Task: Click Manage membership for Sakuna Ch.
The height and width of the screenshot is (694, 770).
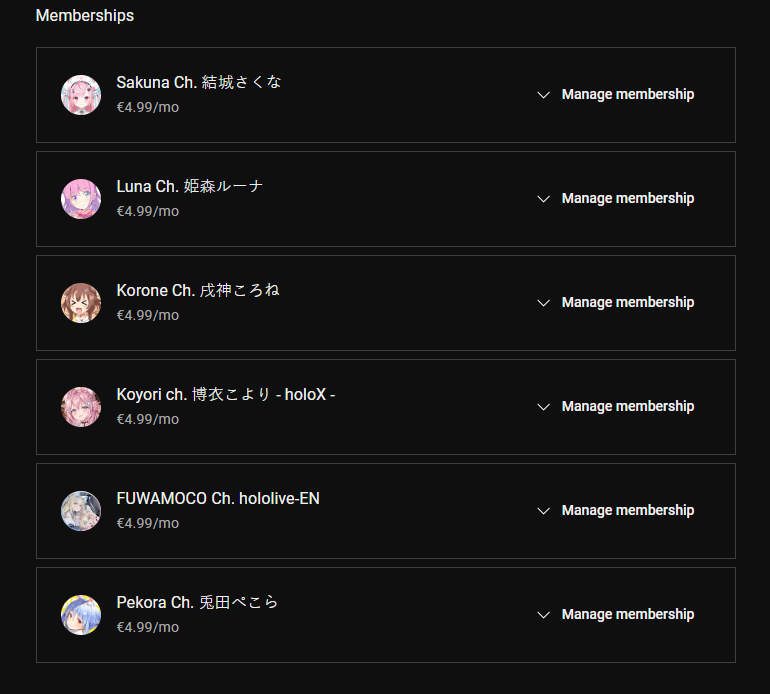Action: click(x=628, y=94)
